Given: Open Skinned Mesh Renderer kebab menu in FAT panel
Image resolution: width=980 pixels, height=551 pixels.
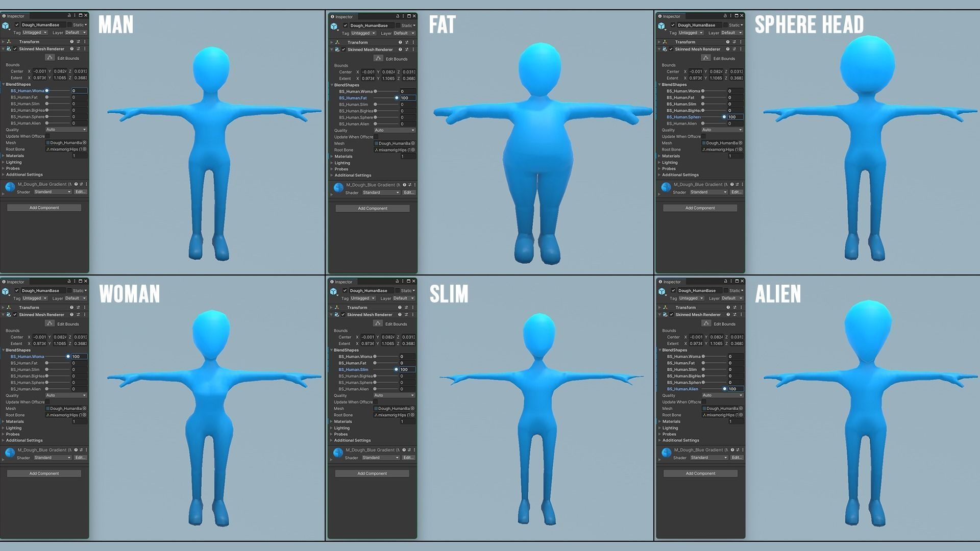Looking at the screenshot, I should click(413, 49).
